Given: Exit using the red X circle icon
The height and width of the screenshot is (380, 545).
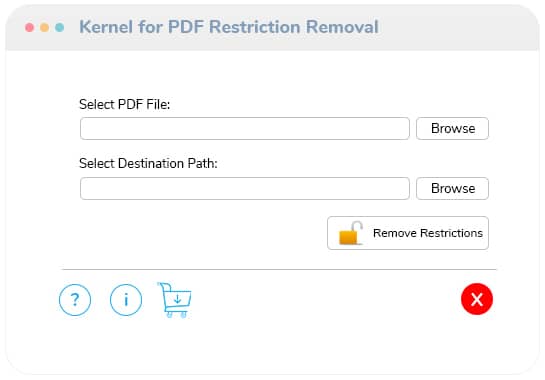Looking at the screenshot, I should 477,299.
